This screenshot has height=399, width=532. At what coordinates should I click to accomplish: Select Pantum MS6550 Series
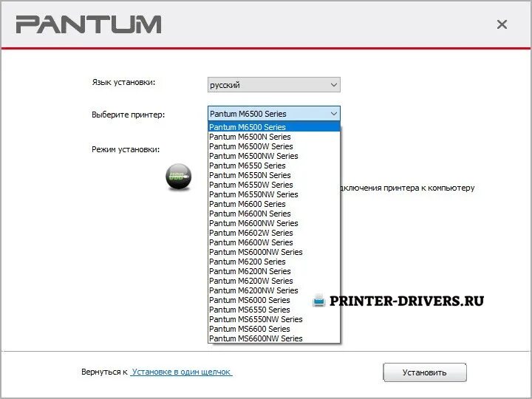click(x=274, y=310)
